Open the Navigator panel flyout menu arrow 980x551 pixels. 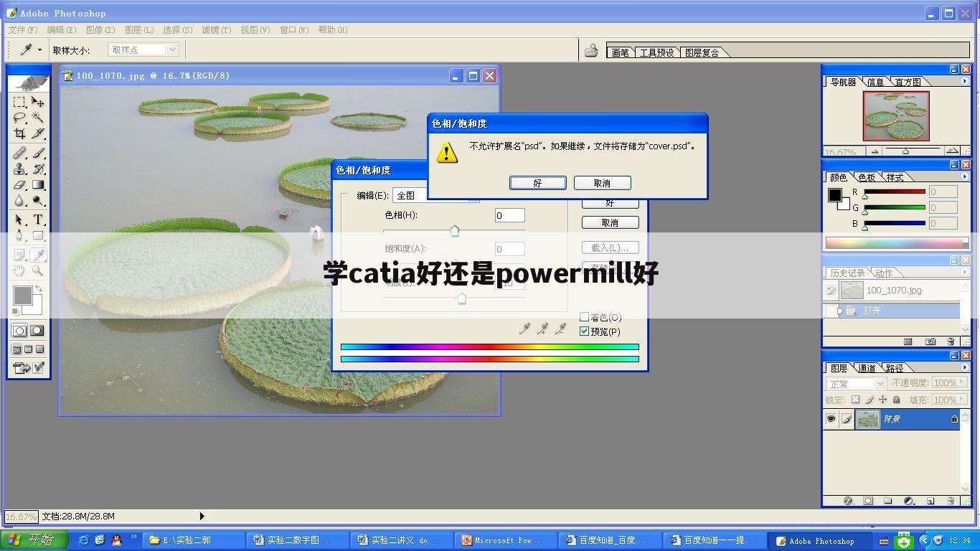tap(964, 81)
